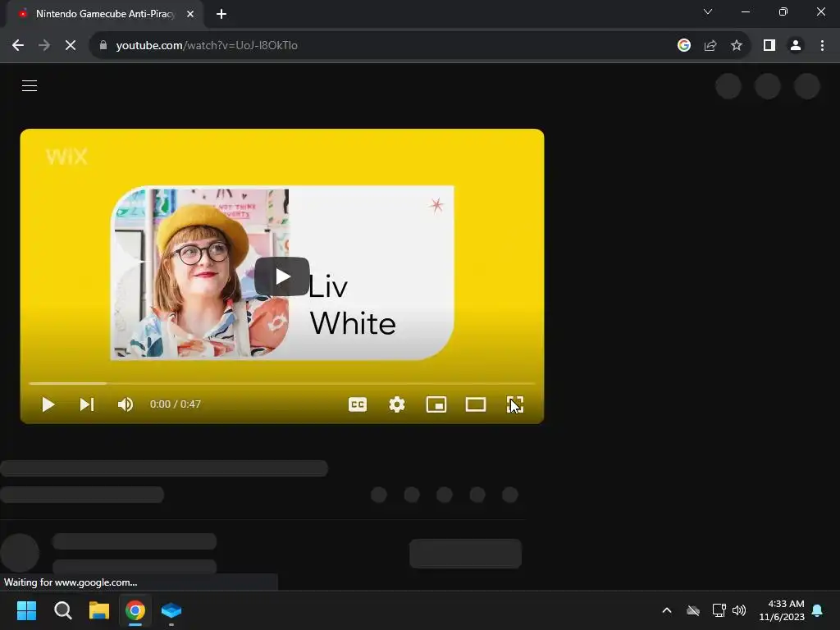
Task: Open the tab search dropdown
Action: (x=708, y=11)
